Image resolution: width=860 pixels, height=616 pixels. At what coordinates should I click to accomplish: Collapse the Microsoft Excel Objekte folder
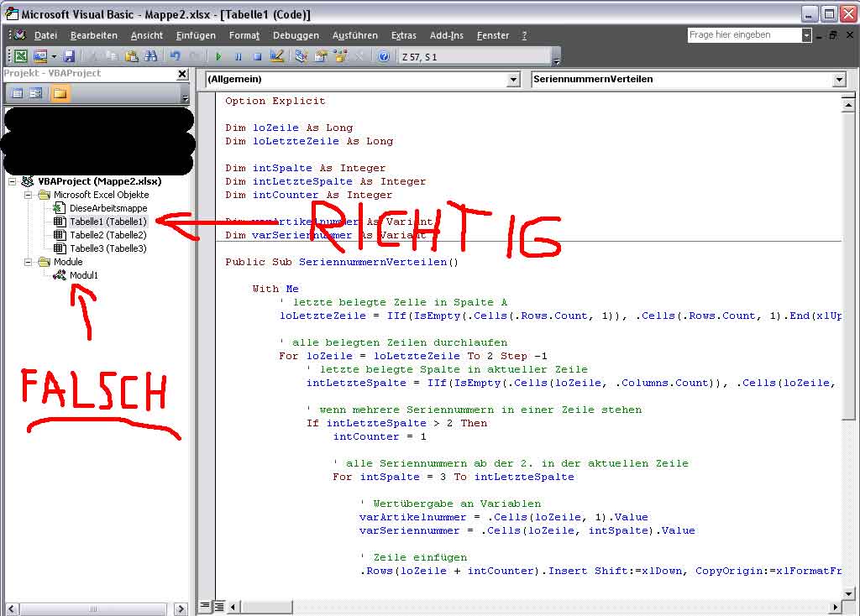pos(29,195)
